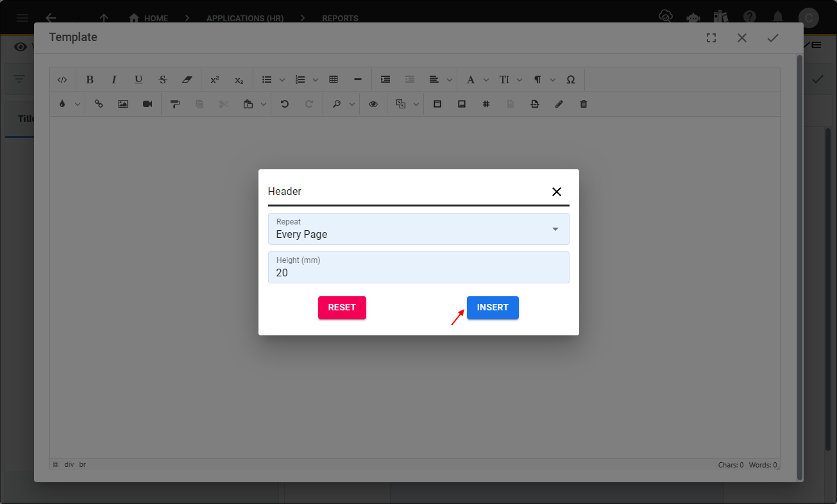Delete content using the trash icon
The image size is (837, 504).
(x=583, y=103)
